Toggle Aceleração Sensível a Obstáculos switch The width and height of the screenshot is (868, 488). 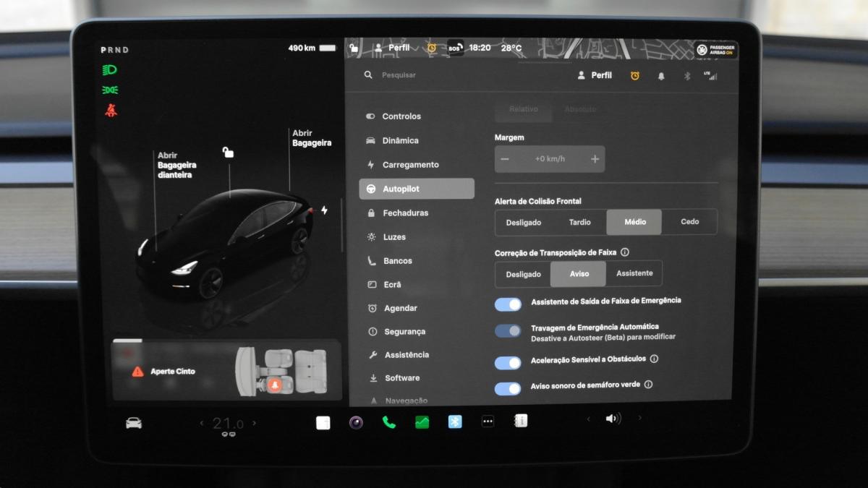pyautogui.click(x=508, y=362)
